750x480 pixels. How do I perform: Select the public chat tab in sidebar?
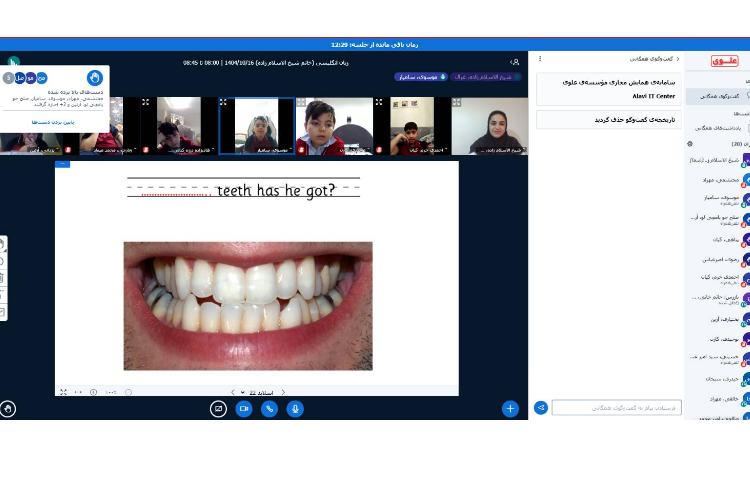pyautogui.click(x=718, y=96)
